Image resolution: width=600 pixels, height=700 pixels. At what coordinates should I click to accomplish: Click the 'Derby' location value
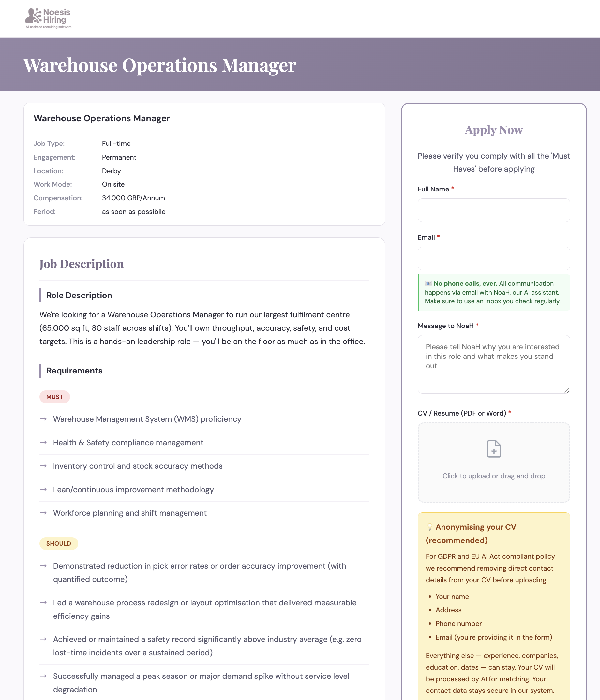pos(112,171)
